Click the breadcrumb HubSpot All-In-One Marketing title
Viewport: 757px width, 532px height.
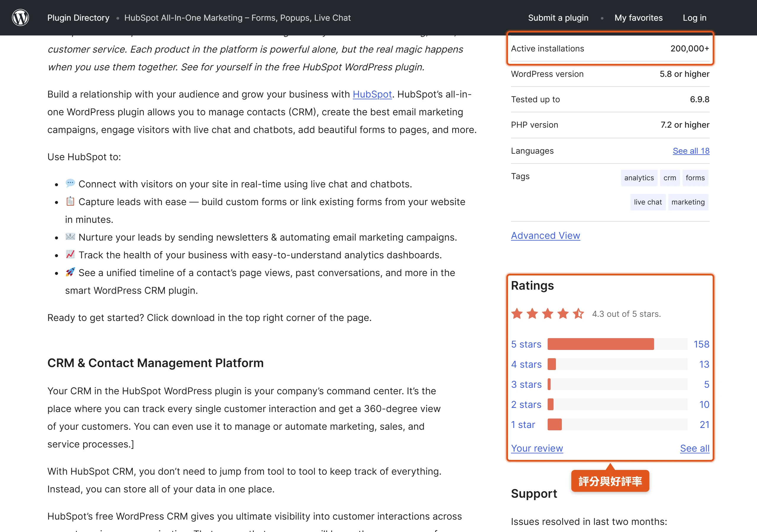click(x=237, y=18)
